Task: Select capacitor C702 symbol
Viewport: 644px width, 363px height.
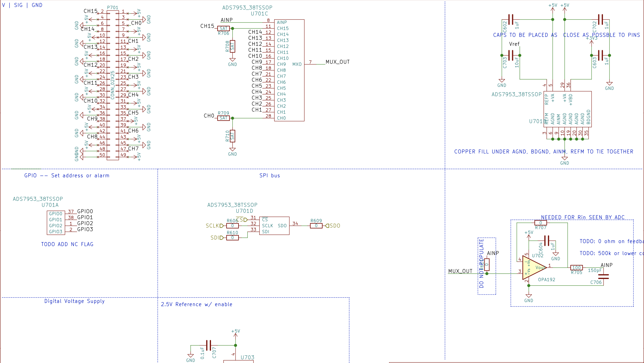Action: point(600,20)
